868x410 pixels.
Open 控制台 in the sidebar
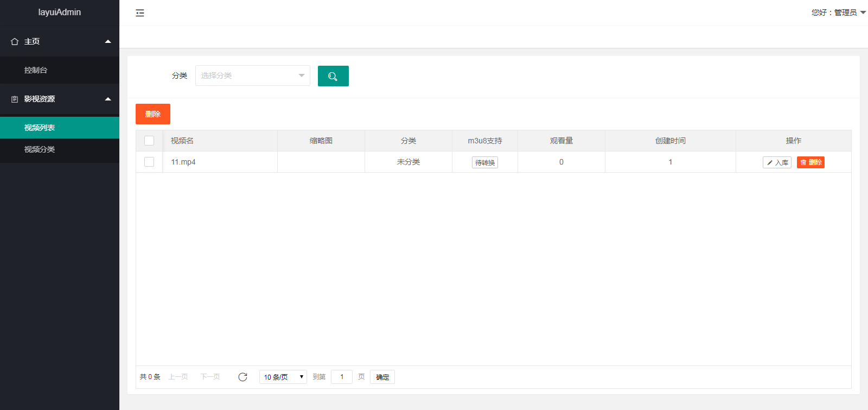tap(60, 70)
